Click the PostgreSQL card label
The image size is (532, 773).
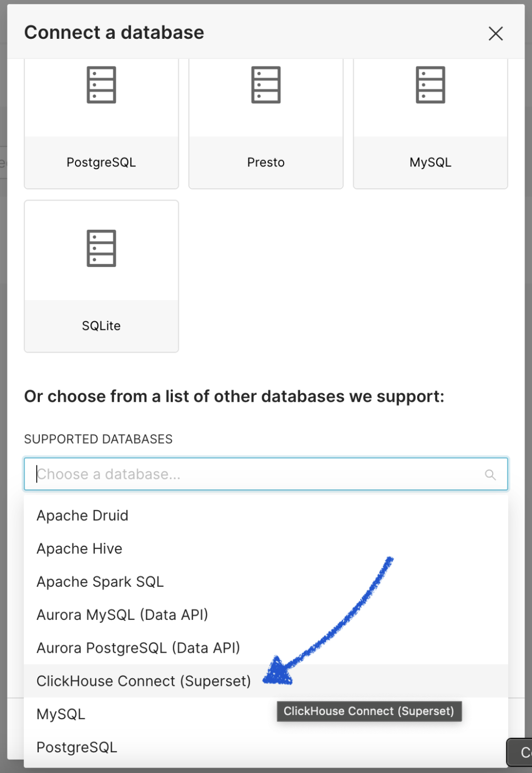pos(101,162)
